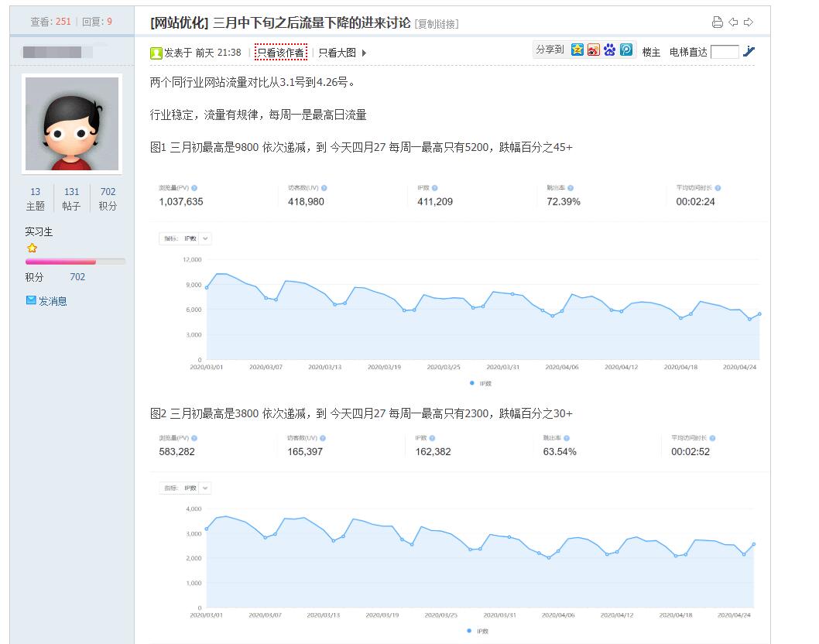Click the pink 积分 progress bar
This screenshot has width=819, height=644.
[75, 261]
